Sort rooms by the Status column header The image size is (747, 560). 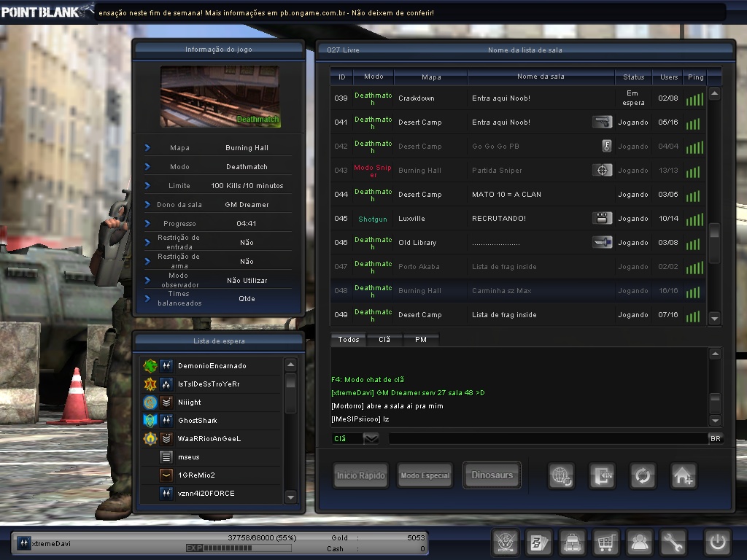(x=634, y=77)
